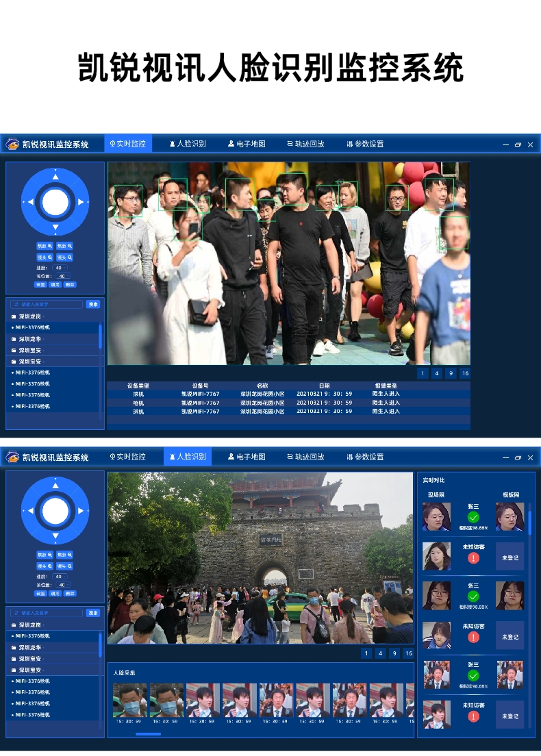Click the first red alert icon in 实时对比

pos(473,558)
